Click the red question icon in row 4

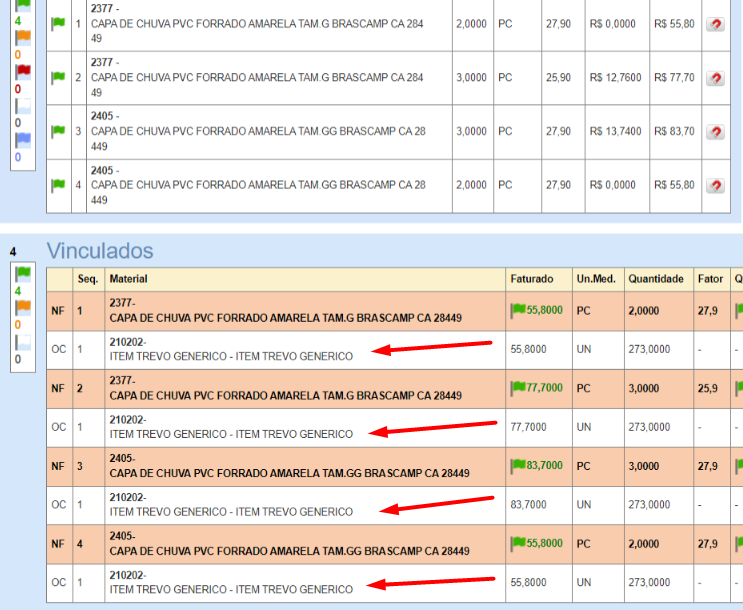715,186
